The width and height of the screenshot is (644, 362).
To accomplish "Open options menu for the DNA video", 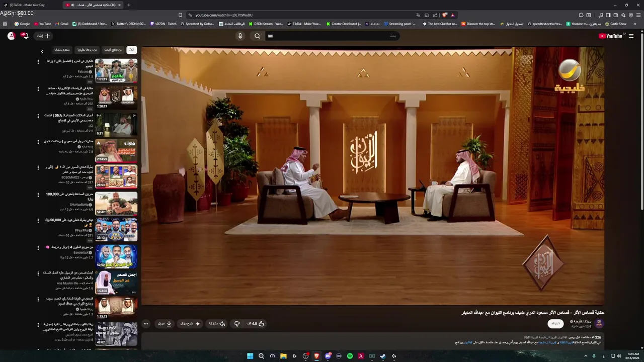I will coord(38,116).
